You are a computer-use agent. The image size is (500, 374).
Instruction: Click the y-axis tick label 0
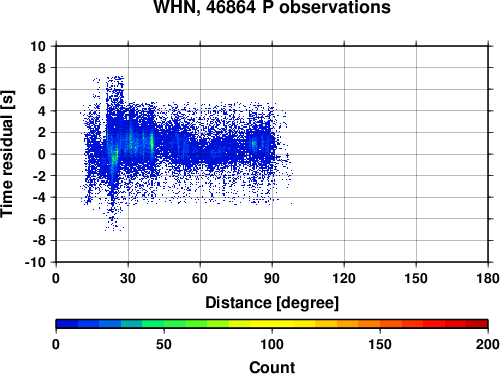click(x=42, y=154)
